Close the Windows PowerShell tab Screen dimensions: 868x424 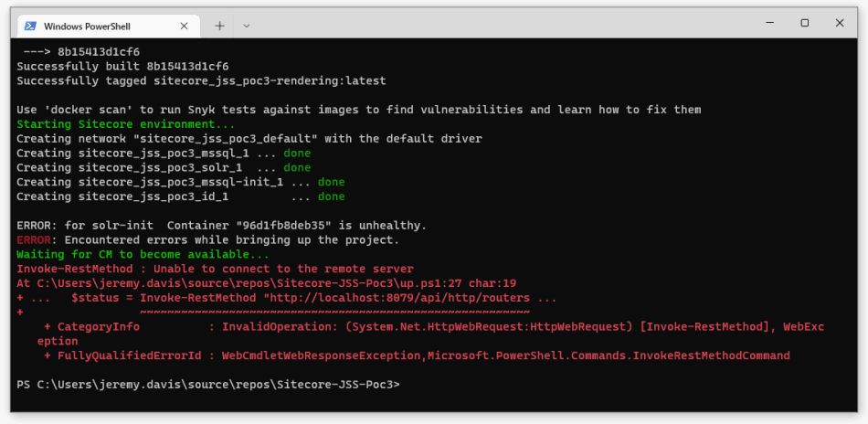coord(185,26)
